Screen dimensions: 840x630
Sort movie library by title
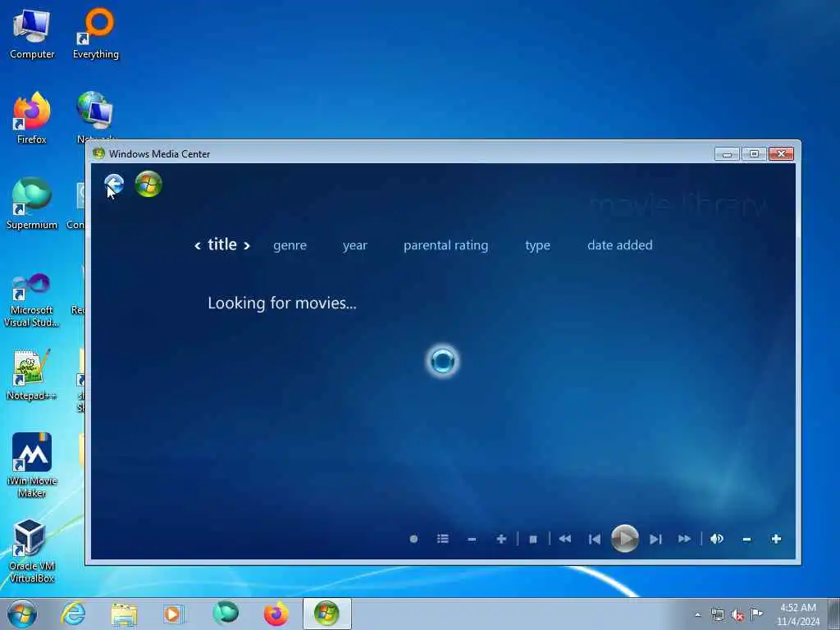click(x=222, y=244)
